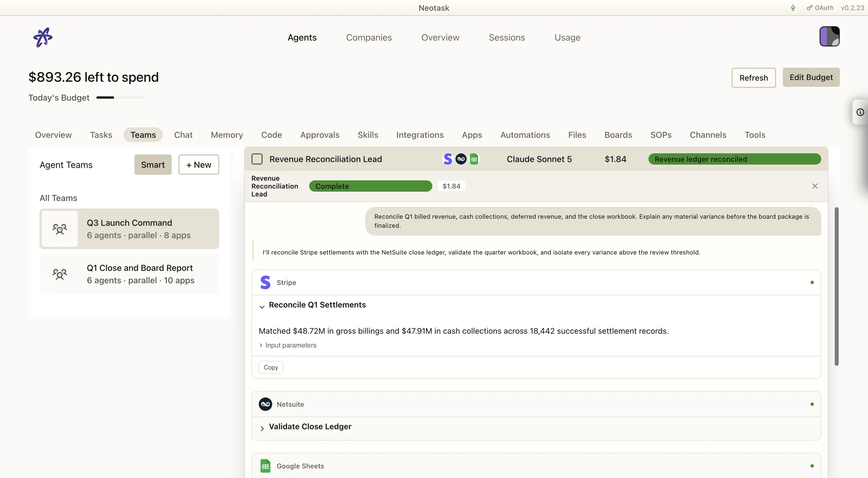Viewport: 868px width, 478px height.
Task: Click Netsuite icon in Revenue Reconciliation row
Action: [461, 159]
